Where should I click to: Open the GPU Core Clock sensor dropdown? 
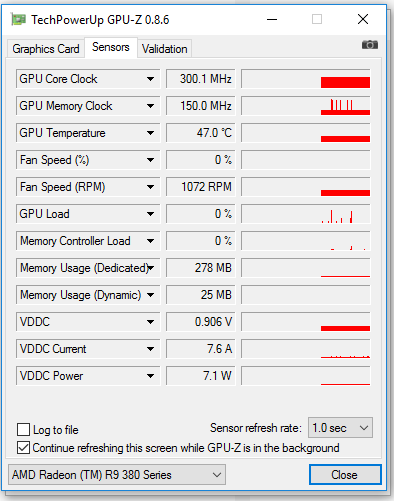pyautogui.click(x=150, y=79)
